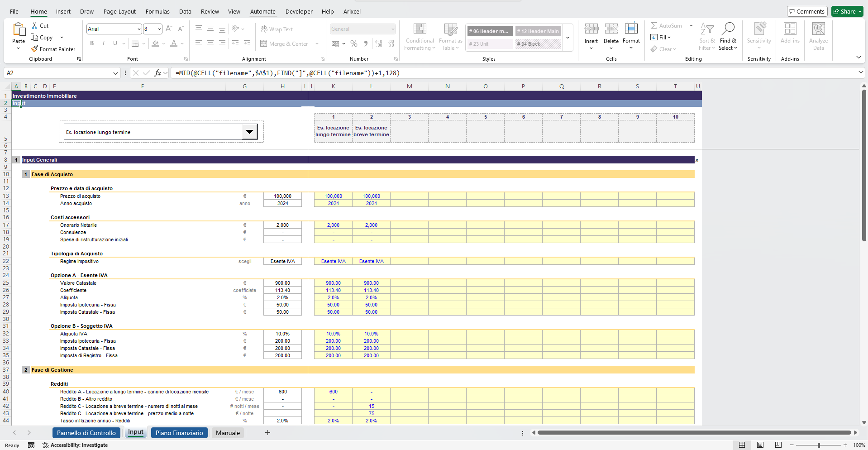Click the font color A
Image resolution: width=868 pixels, height=450 pixels.
(x=174, y=43)
